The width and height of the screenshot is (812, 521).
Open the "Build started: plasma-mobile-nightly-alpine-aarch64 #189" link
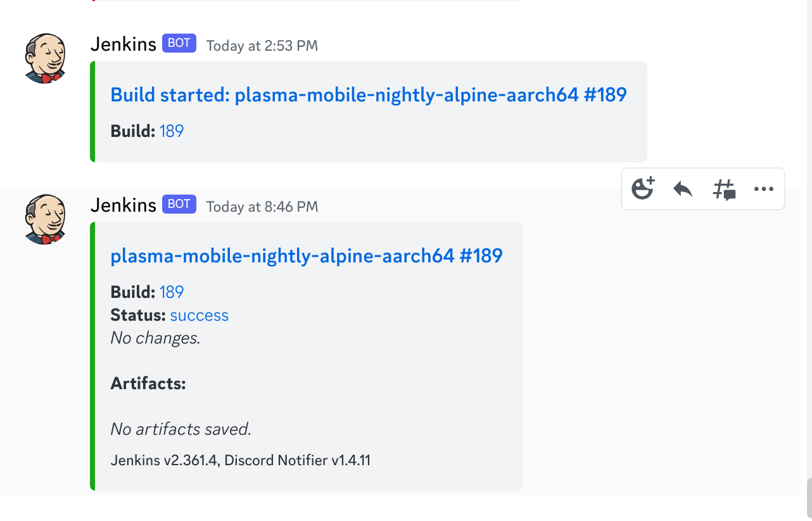pyautogui.click(x=368, y=95)
